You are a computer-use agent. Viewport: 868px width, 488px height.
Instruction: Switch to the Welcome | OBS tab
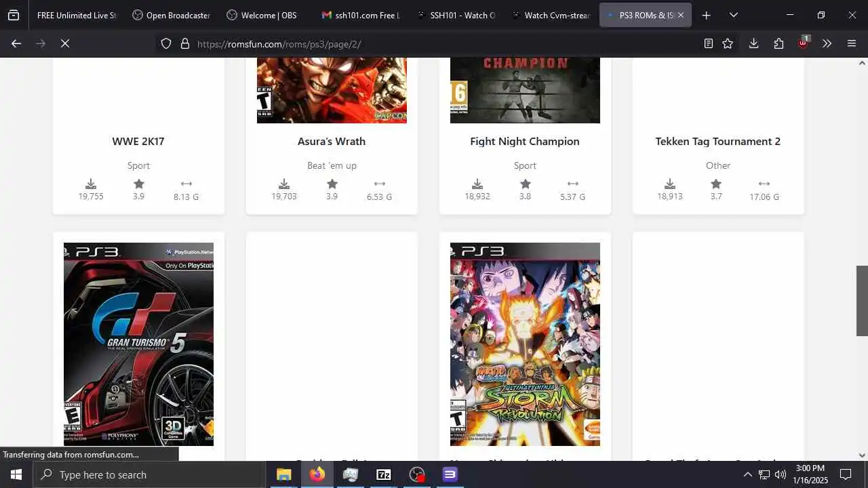click(266, 15)
